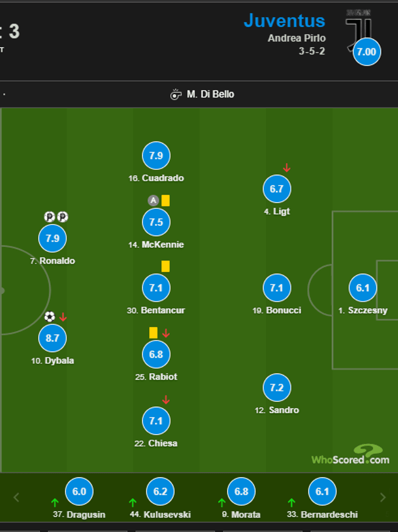Click the whistle icon next to M. Di Bello
The height and width of the screenshot is (532, 398).
(175, 94)
